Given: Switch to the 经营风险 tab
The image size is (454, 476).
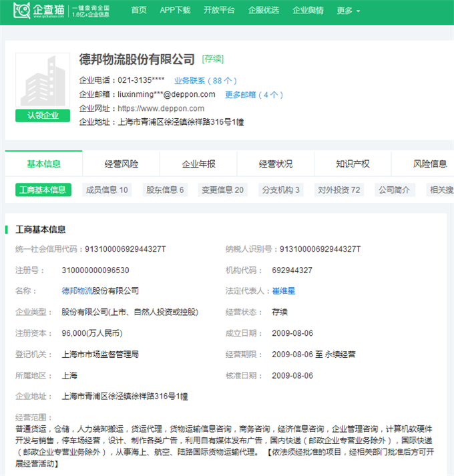Looking at the screenshot, I should (121, 164).
